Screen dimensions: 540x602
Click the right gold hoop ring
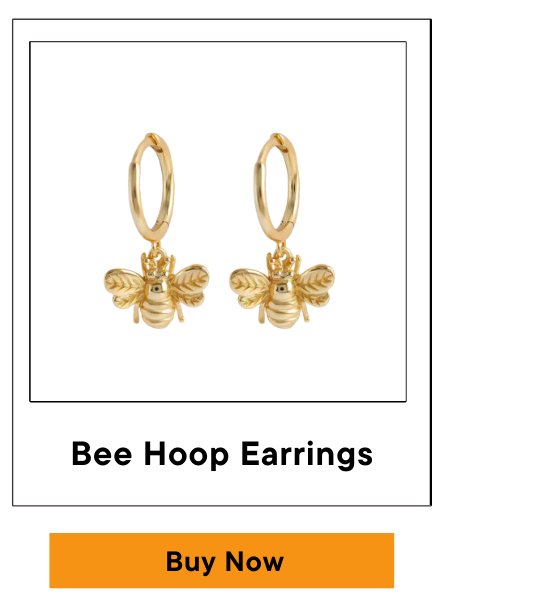pos(276,187)
